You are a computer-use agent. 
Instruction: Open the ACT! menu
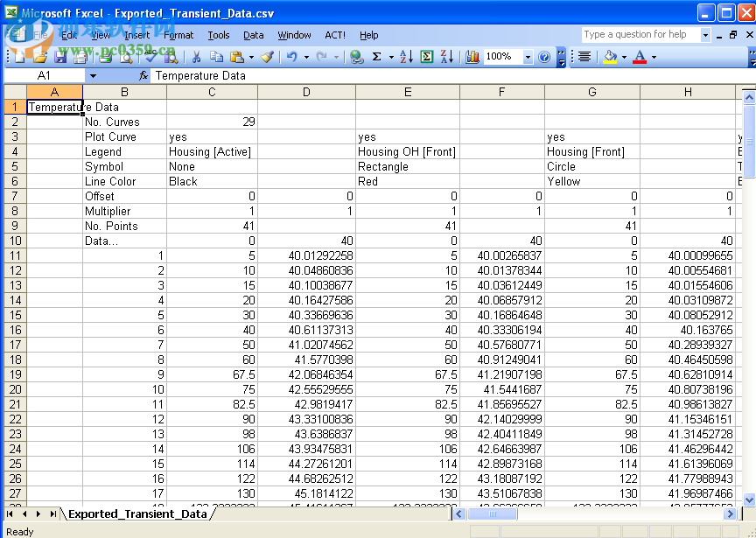click(x=335, y=35)
